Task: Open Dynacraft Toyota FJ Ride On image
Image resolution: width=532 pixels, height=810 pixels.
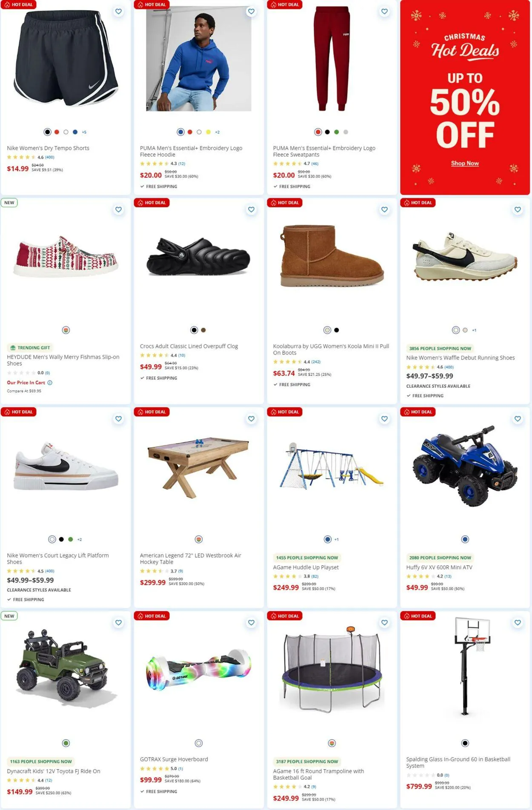Action: click(66, 670)
